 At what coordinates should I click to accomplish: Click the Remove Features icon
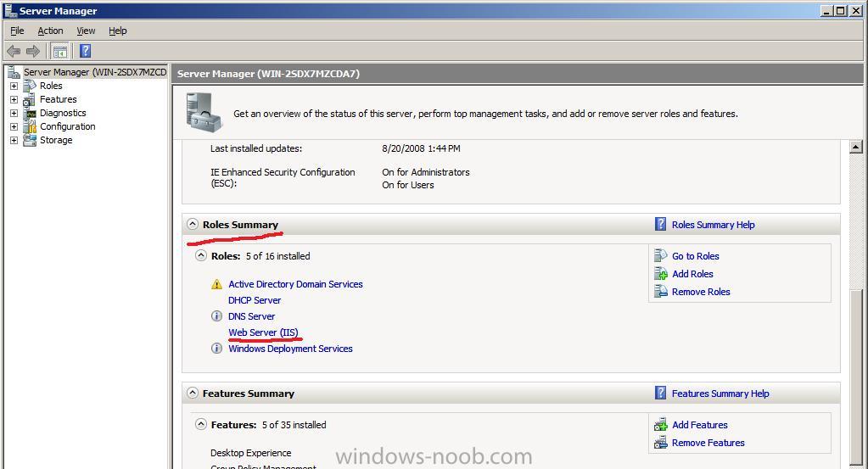coord(660,442)
